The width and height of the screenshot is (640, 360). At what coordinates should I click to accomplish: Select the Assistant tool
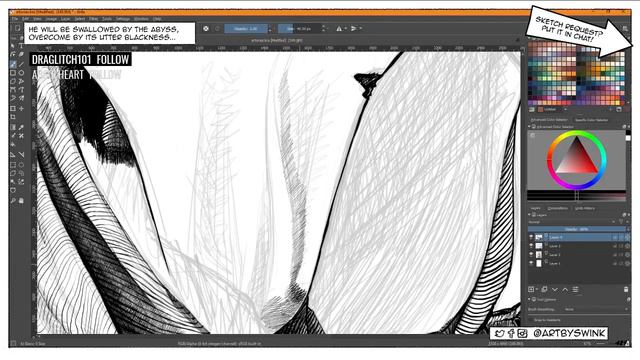pos(13,155)
